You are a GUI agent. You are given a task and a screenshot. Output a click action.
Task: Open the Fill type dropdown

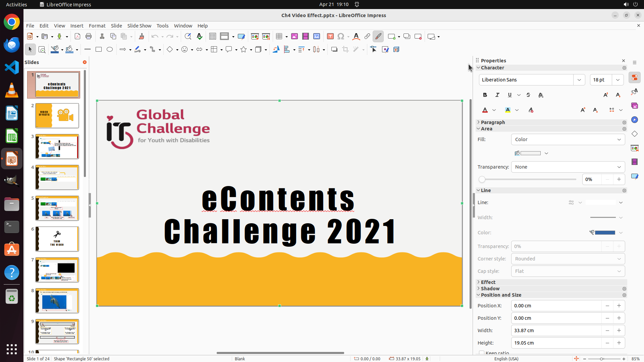tap(568, 139)
